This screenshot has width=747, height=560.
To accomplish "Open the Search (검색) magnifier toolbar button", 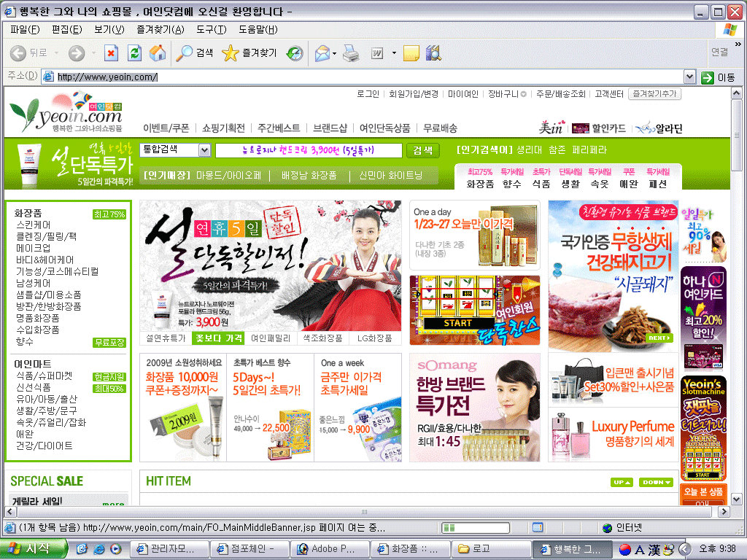I will click(194, 52).
